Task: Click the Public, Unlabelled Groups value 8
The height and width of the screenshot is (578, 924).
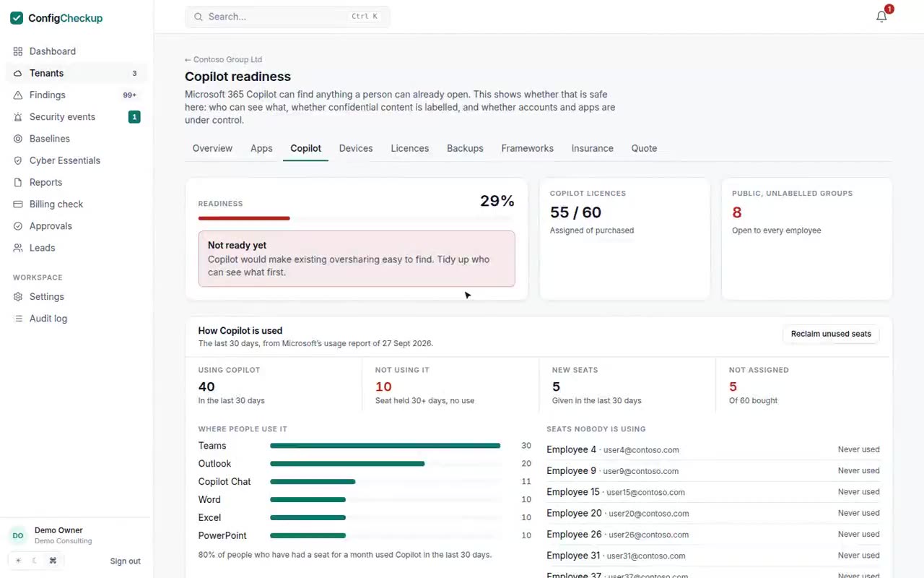Action: click(x=737, y=212)
